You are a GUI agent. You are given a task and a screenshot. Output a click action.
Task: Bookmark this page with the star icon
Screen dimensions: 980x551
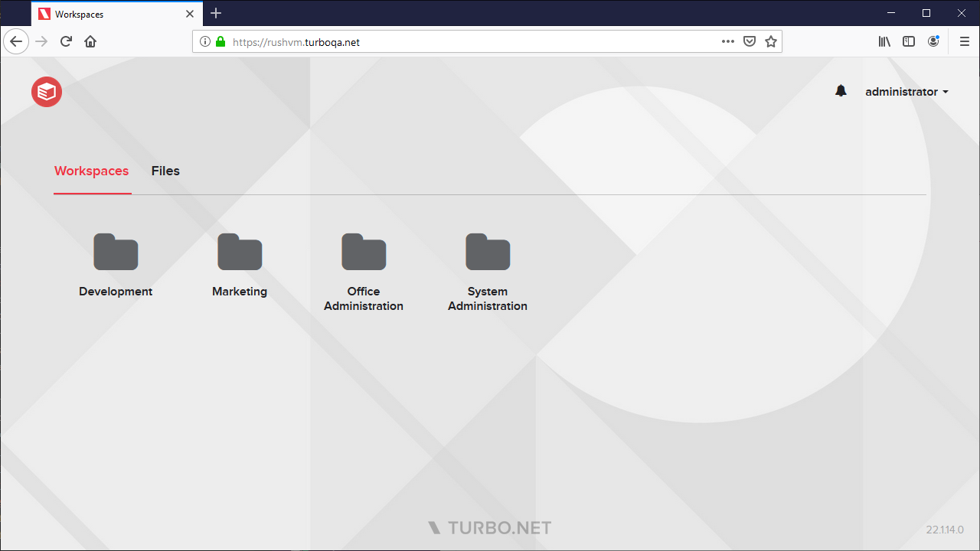[771, 41]
